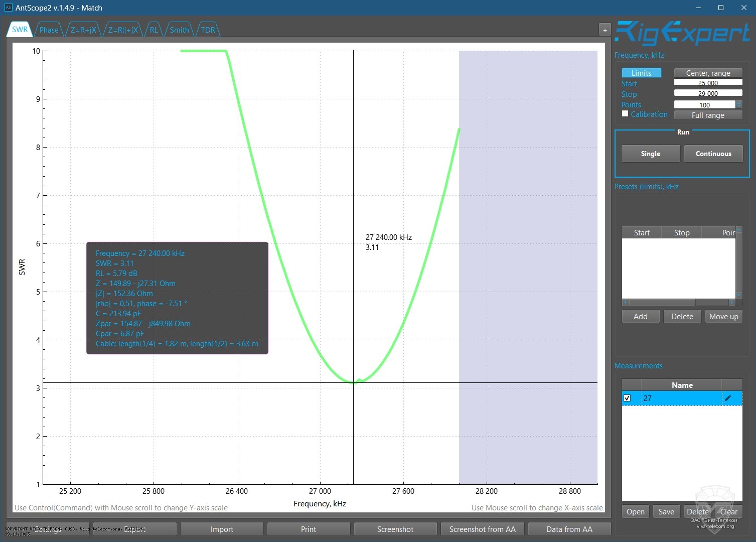Switch to Center, range frequency mode
This screenshot has width=756, height=542.
coord(707,72)
